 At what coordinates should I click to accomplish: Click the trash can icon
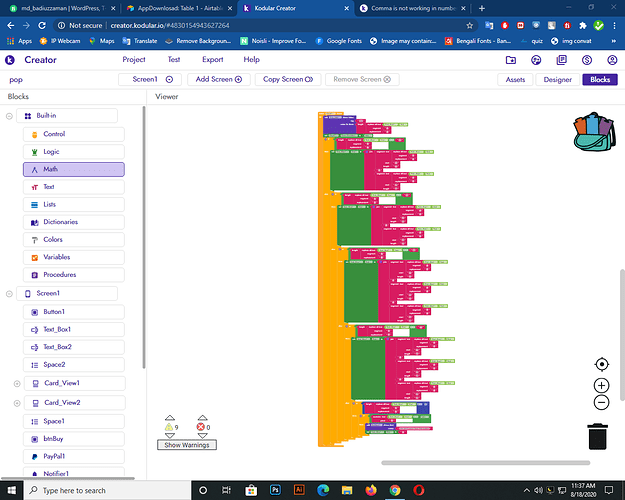[597, 437]
